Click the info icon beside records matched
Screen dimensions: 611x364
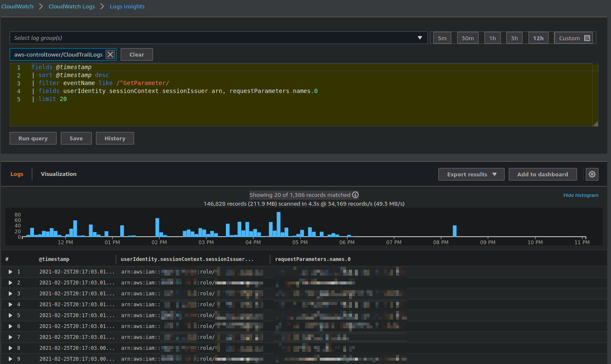coord(355,195)
